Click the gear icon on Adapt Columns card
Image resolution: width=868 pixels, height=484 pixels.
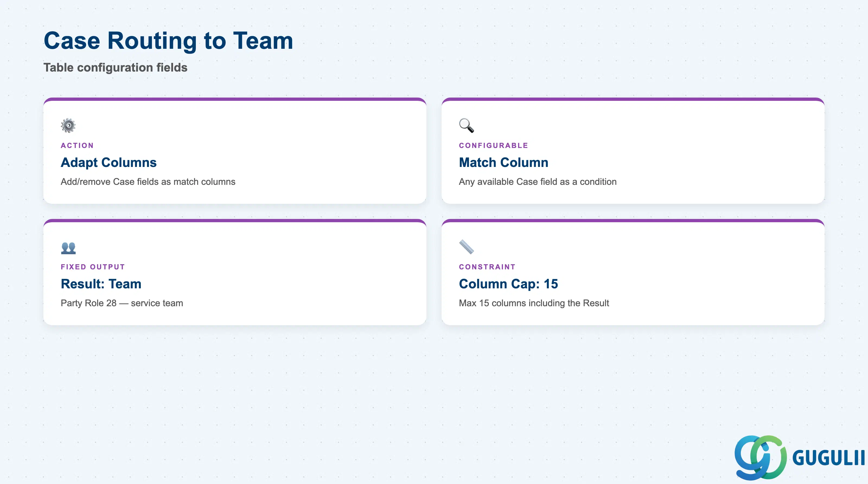click(x=68, y=125)
